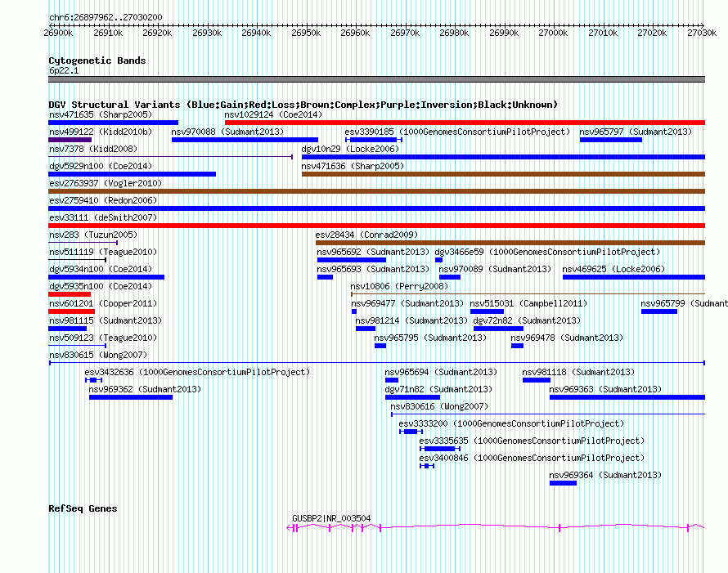This screenshot has height=573, width=728.
Task: Click the chr6:26897962..27030200 coordinates text
Action: [x=106, y=17]
